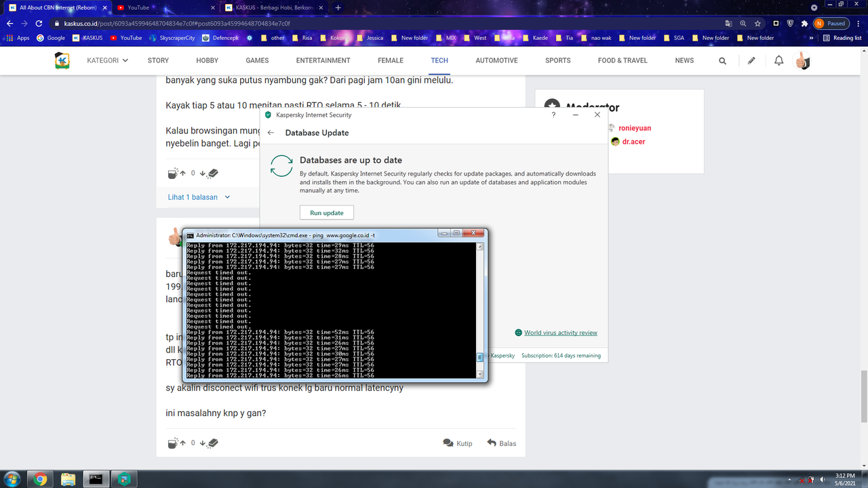Open the Apps shortcut in bookmarks bar
This screenshot has width=868, height=488.
[18, 38]
